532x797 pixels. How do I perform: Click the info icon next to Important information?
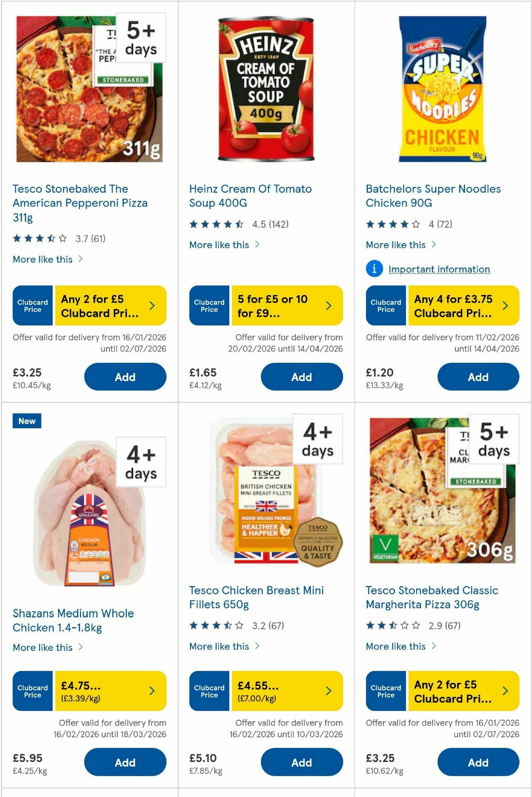[374, 269]
